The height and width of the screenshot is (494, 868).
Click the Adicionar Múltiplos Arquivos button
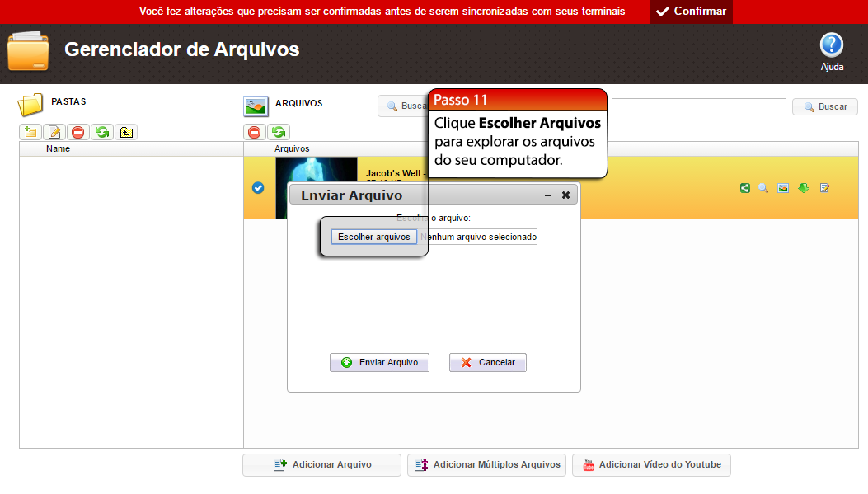point(486,465)
